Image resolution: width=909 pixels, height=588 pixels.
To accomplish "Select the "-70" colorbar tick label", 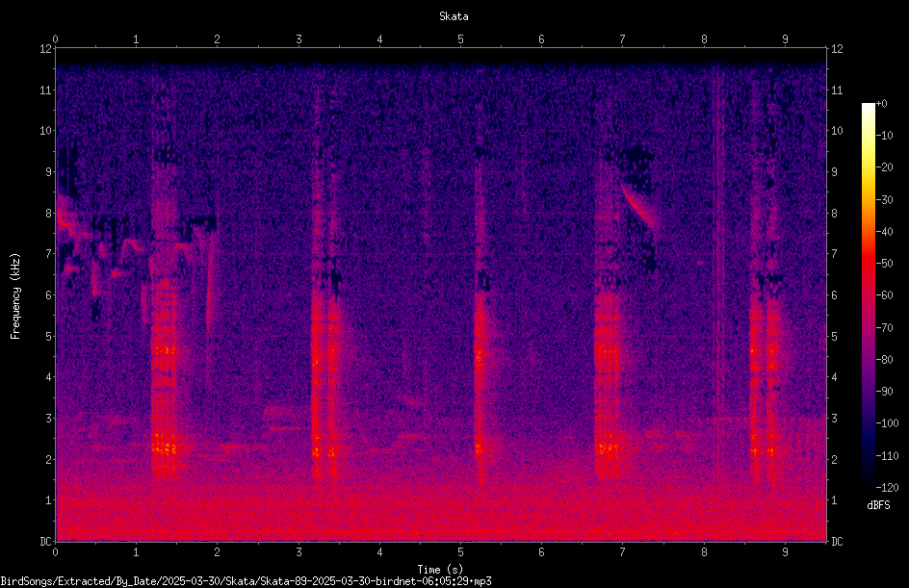I will pyautogui.click(x=884, y=328).
